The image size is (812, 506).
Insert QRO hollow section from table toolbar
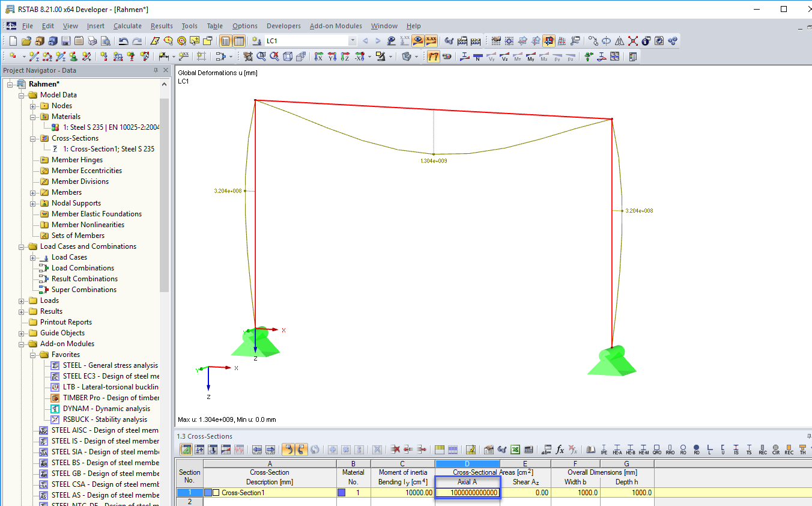coord(657,449)
